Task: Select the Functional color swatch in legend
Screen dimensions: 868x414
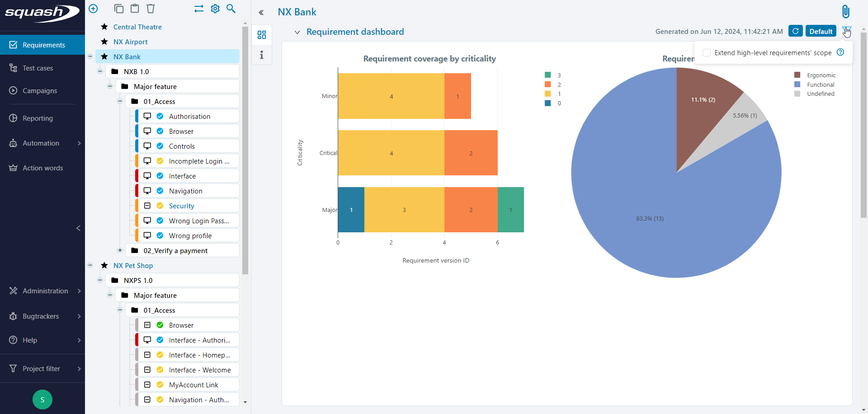Action: coord(796,85)
